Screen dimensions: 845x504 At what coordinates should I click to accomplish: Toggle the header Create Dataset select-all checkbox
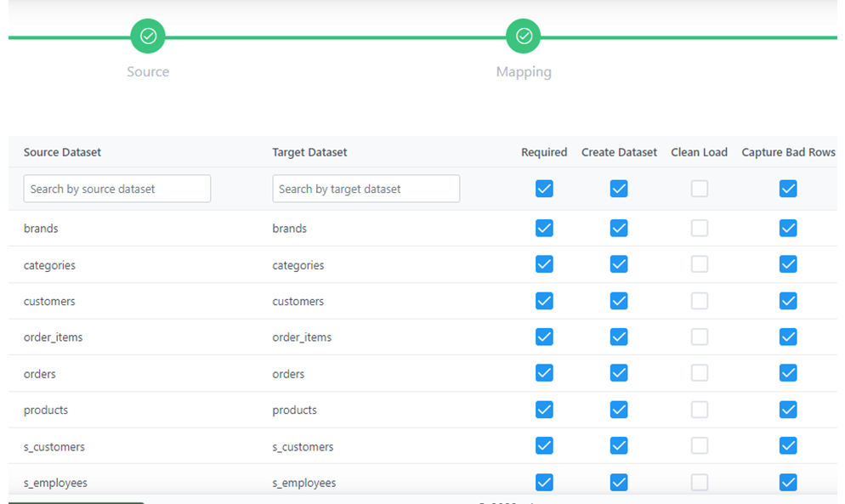tap(619, 189)
